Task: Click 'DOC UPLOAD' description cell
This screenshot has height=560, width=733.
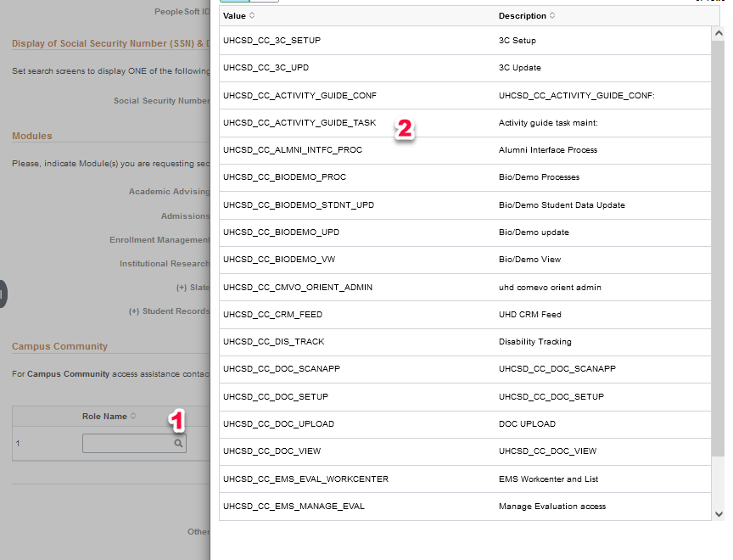Action: click(527, 423)
